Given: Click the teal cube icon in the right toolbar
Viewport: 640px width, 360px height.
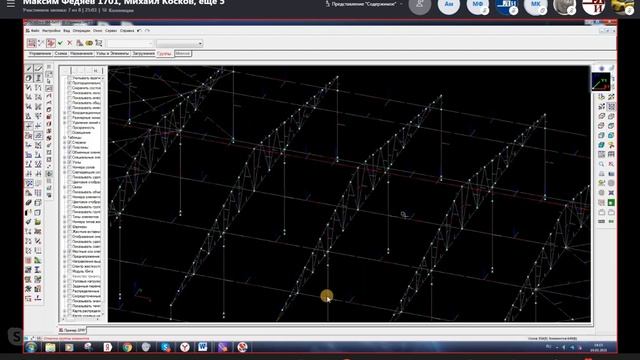Looking at the screenshot, I should (x=602, y=144).
